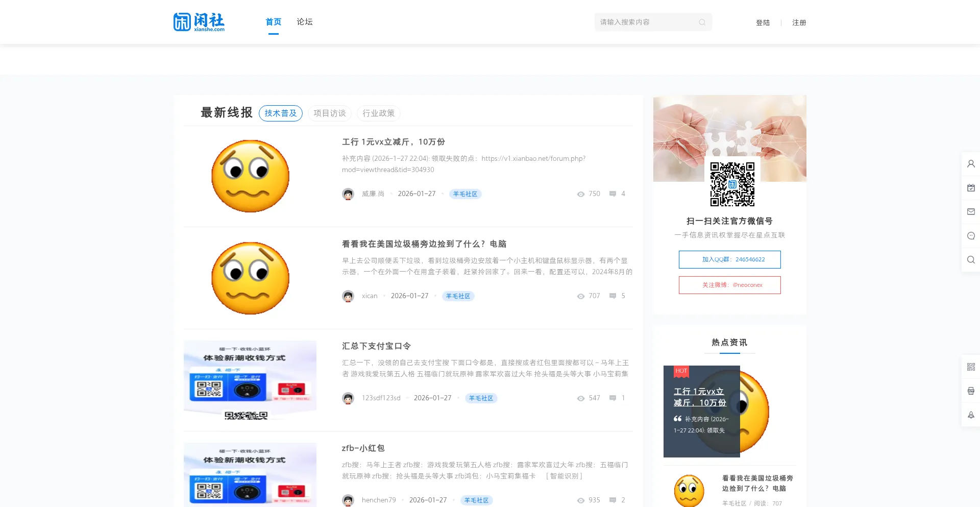Click the comments icon showing 5

[x=612, y=296]
